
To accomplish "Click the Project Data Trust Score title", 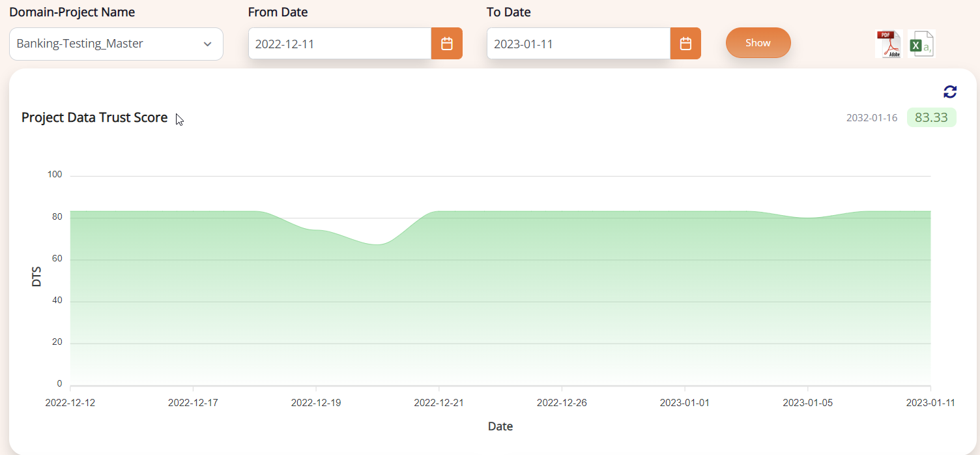I will [94, 118].
